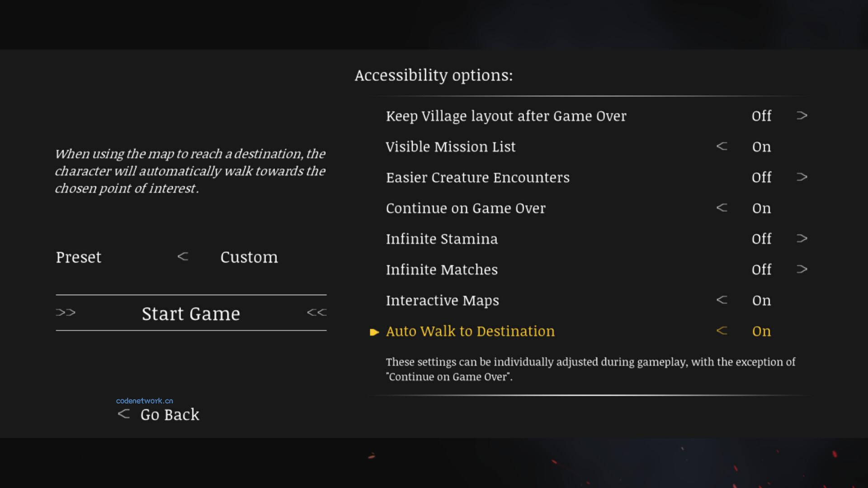Screen dimensions: 868x488
Task: Click left arrow beside Visible Mission List
Action: click(x=722, y=146)
